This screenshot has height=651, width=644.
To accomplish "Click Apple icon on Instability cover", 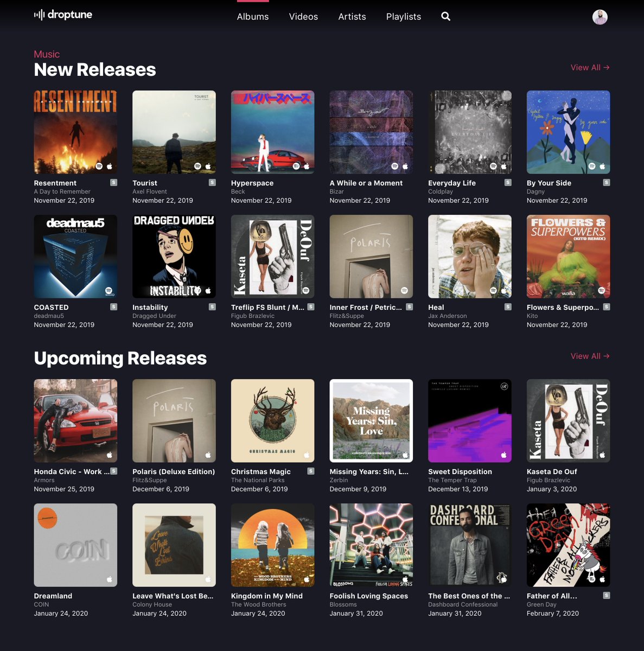I will point(208,291).
